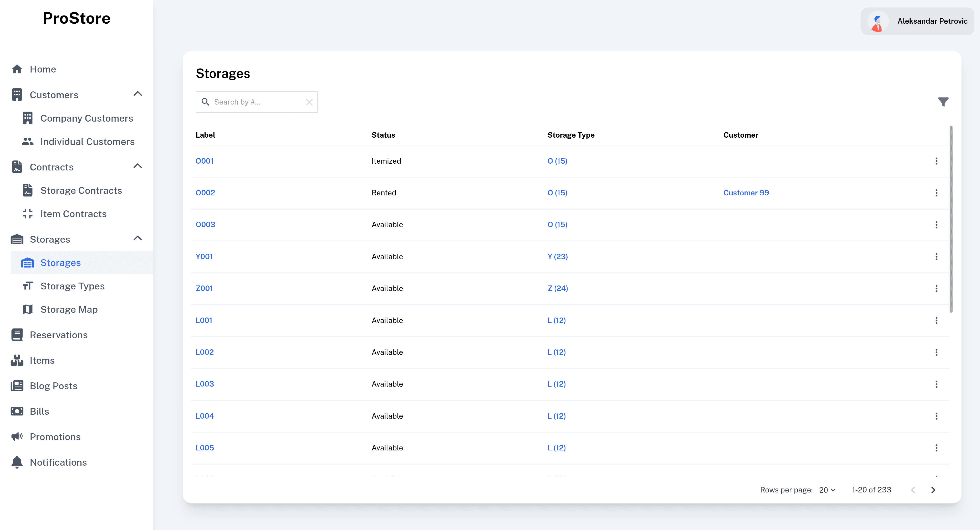
Task: Open storage type Z (24) link
Action: [x=557, y=289]
